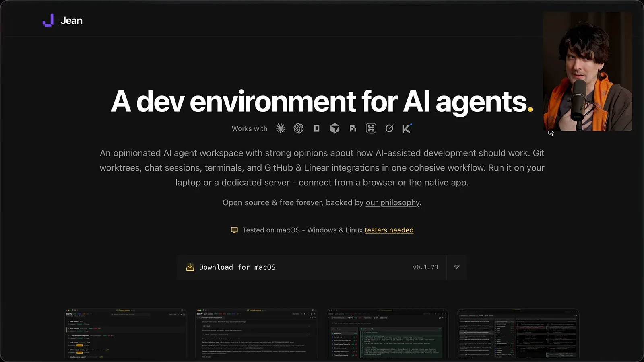
Task: Open the 'our philosophy' link
Action: tap(392, 202)
